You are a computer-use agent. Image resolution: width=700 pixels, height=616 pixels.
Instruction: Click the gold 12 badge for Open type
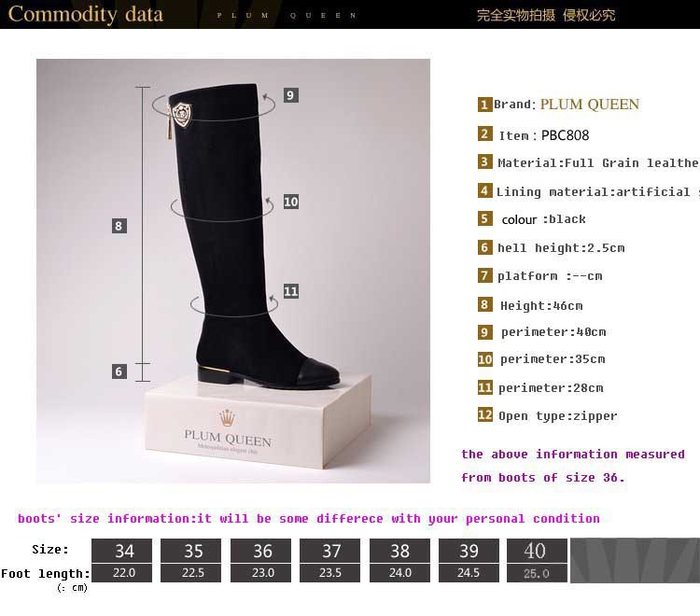pyautogui.click(x=484, y=415)
